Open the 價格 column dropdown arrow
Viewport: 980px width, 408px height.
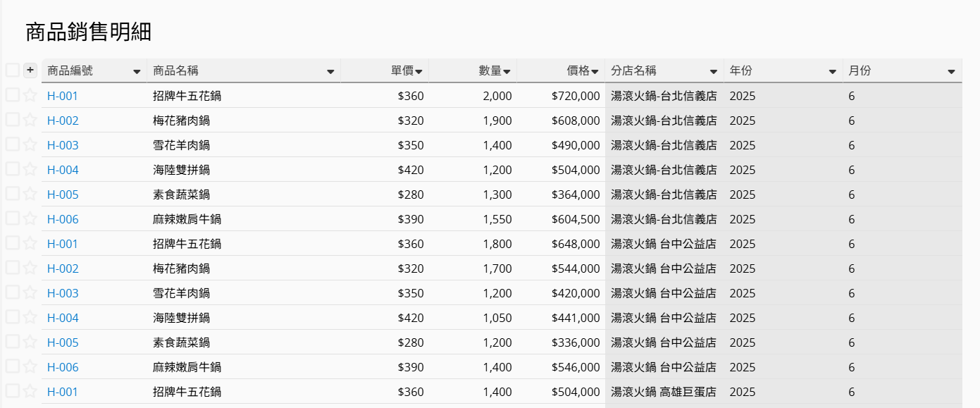595,71
